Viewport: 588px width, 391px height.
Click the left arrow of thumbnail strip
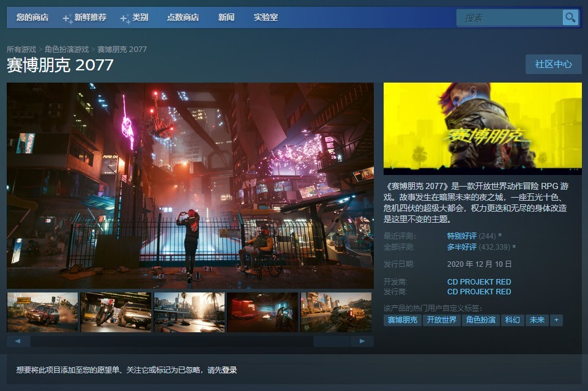(x=18, y=341)
